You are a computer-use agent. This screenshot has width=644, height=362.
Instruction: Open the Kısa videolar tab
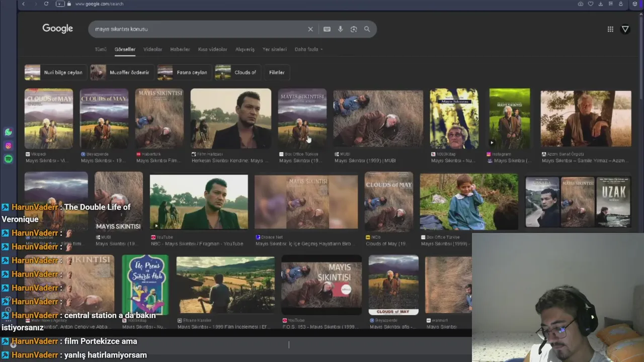click(212, 49)
